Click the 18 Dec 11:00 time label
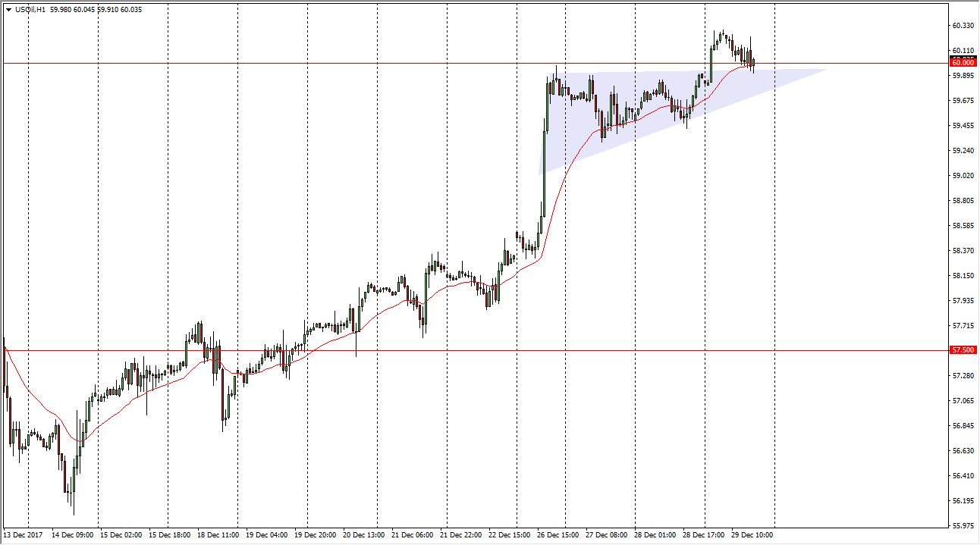The image size is (980, 545). click(x=220, y=535)
